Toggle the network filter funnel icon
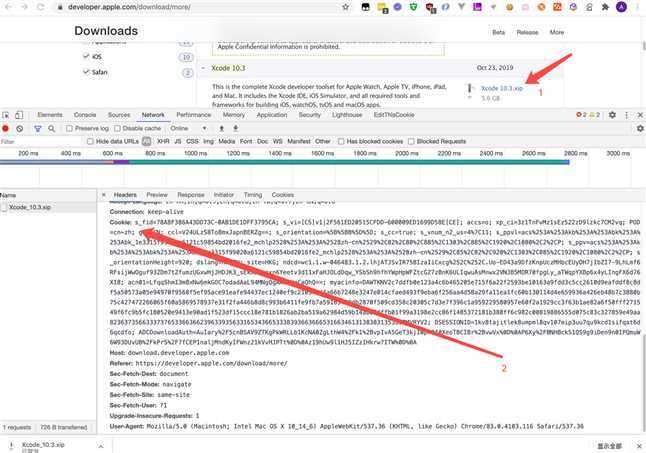 pyautogui.click(x=38, y=128)
